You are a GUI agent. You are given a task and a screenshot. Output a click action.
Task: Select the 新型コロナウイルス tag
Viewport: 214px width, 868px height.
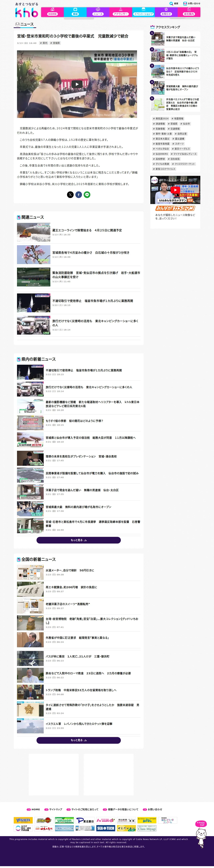click(164, 169)
